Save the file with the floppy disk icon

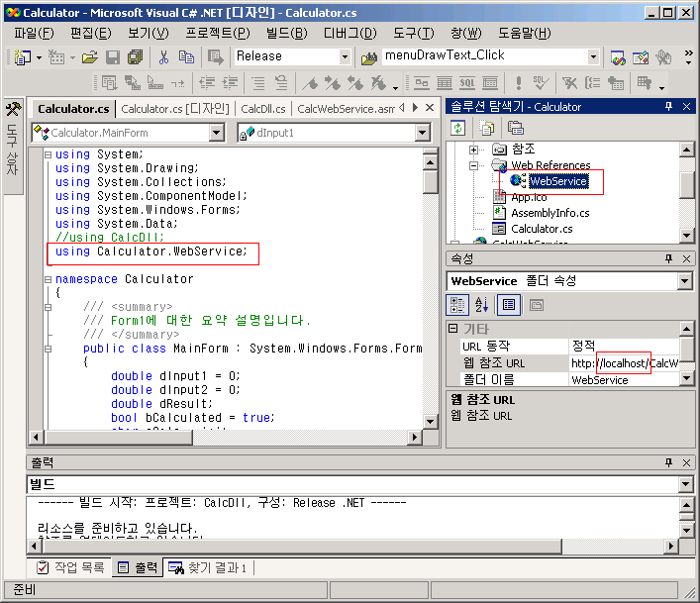coord(113,57)
